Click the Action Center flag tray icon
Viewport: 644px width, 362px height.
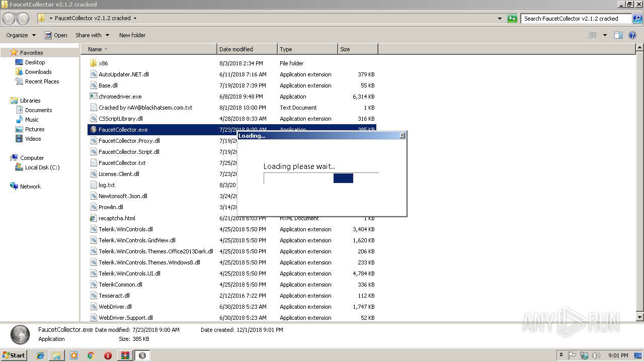coord(573,355)
